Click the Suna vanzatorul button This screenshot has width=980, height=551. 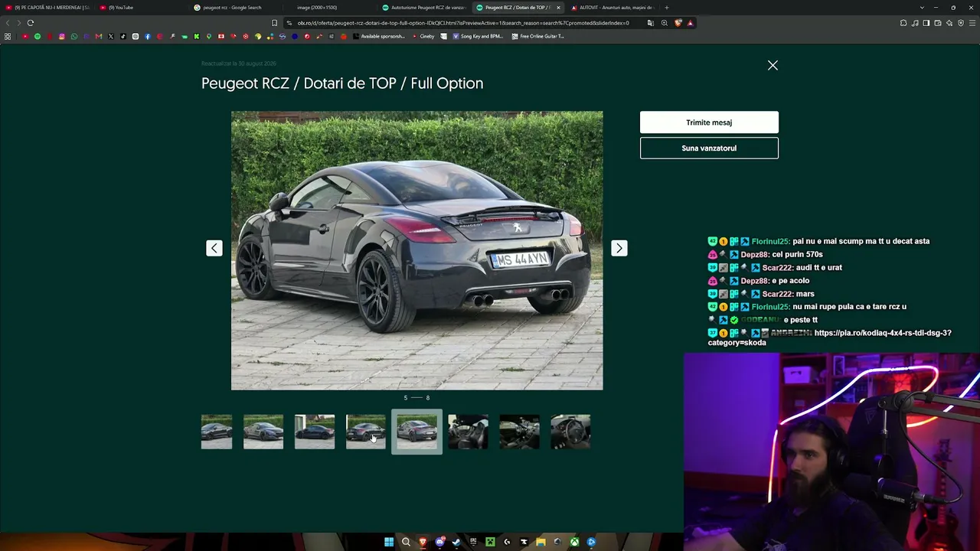pos(709,148)
